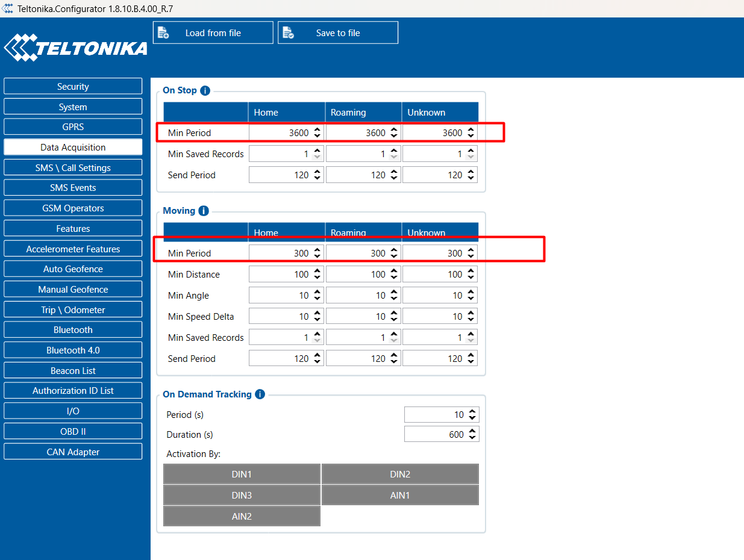The image size is (744, 560).
Task: Toggle the AIN2 activation button
Action: [242, 516]
